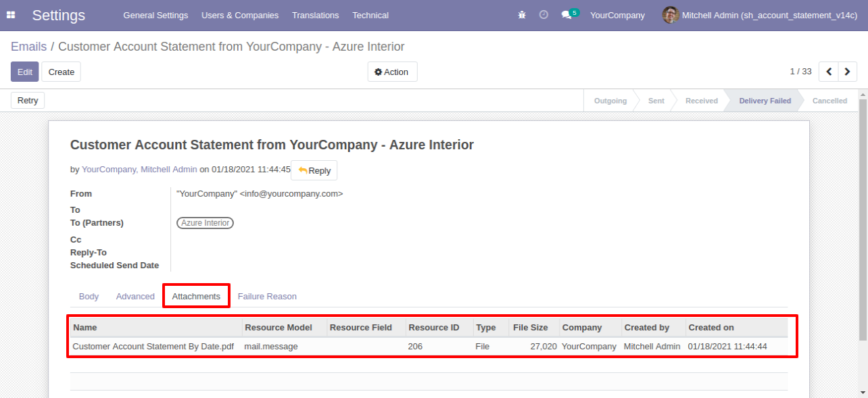This screenshot has width=868, height=398.
Task: Retry sending the failed email
Action: coord(28,100)
